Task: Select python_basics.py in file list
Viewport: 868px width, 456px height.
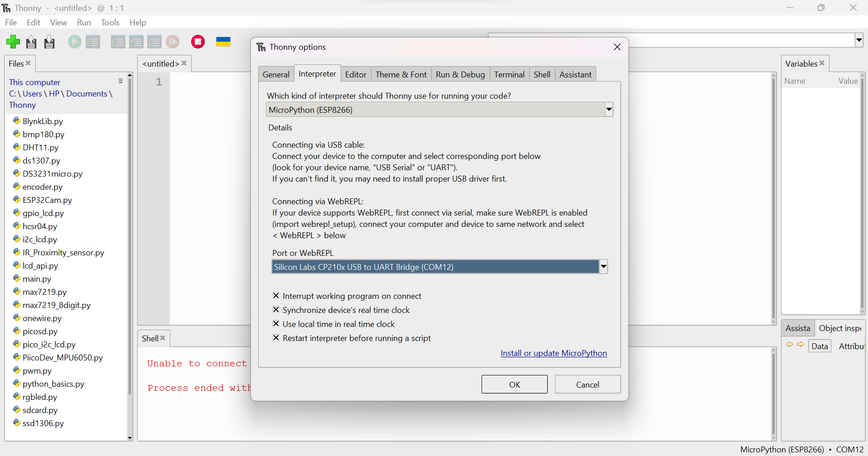Action: point(53,384)
